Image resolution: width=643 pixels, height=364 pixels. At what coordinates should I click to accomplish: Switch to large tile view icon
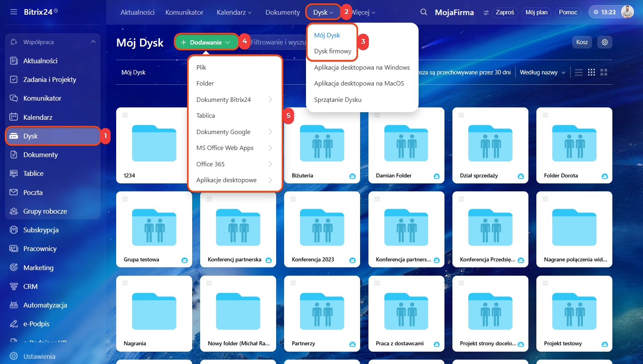click(604, 72)
